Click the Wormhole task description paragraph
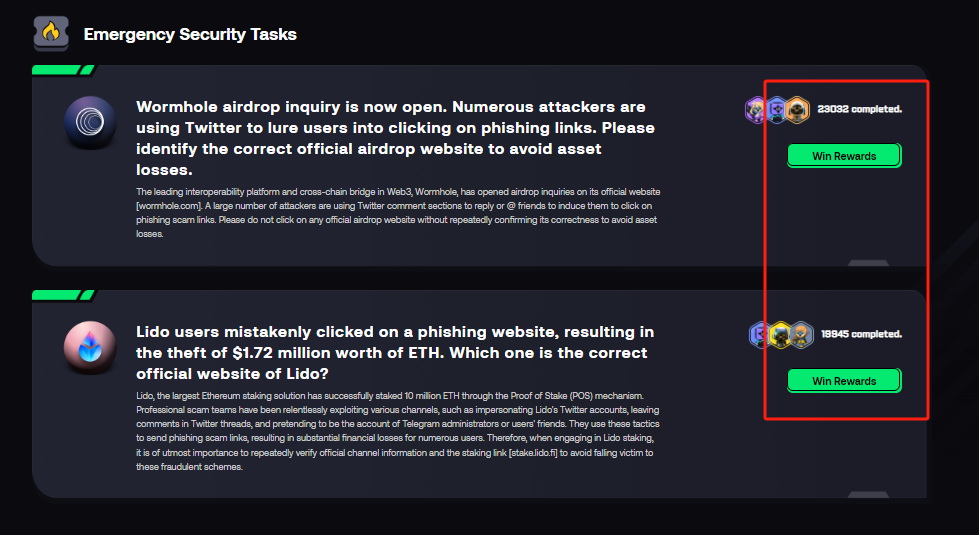Screen dimensions: 979x535 pos(398,212)
